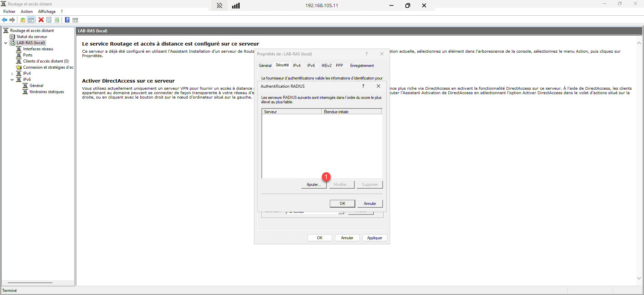This screenshot has width=644, height=295.
Task: Click the Up one level folder icon
Action: tap(23, 20)
